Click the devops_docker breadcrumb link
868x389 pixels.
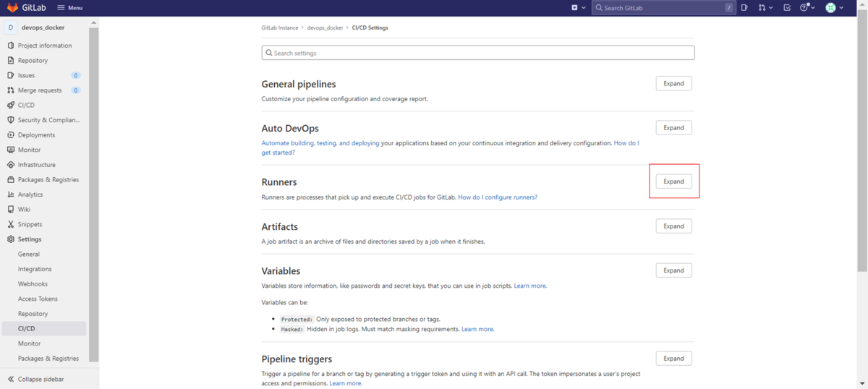(x=325, y=27)
